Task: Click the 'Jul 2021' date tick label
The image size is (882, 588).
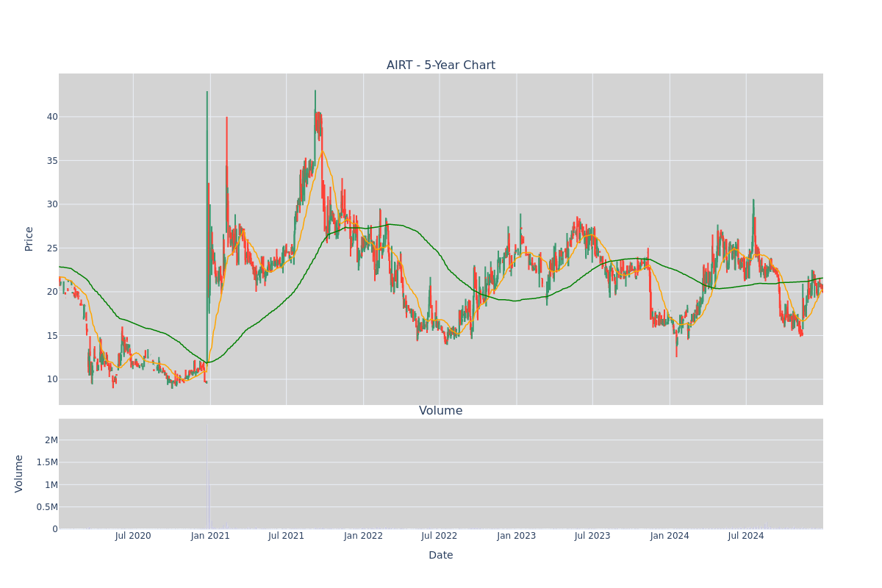Action: [287, 536]
